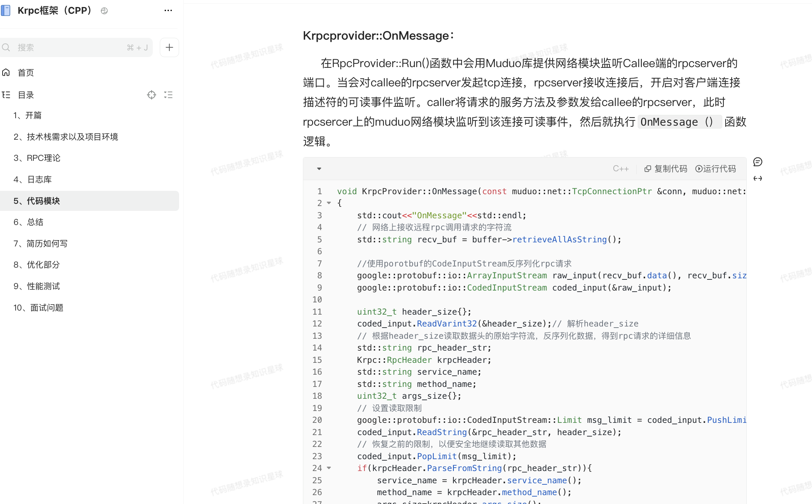Click the home icon for 首页
Viewport: 812px width, 504px height.
point(6,73)
